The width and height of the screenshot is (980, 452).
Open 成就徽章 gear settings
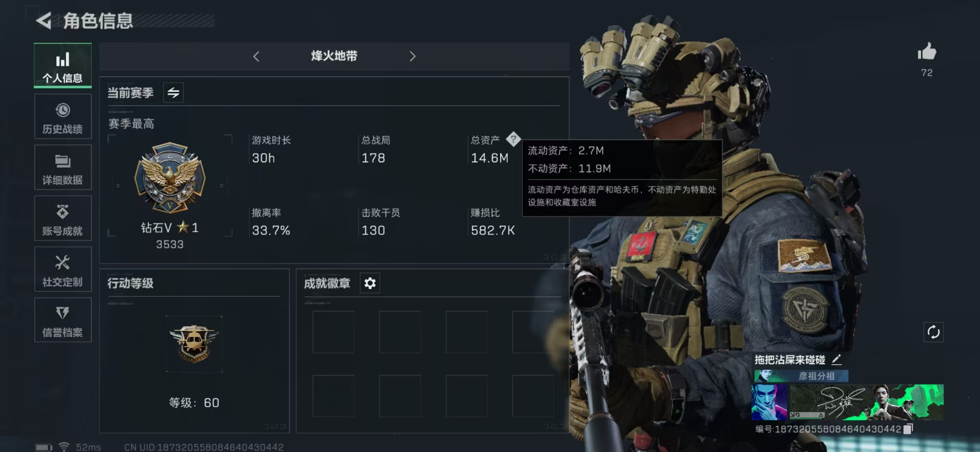[x=370, y=283]
